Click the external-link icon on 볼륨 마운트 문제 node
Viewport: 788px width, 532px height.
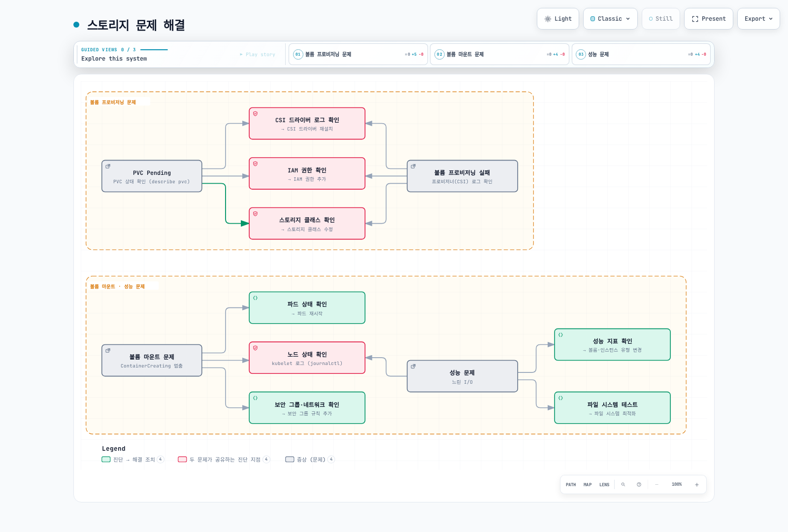pos(108,351)
